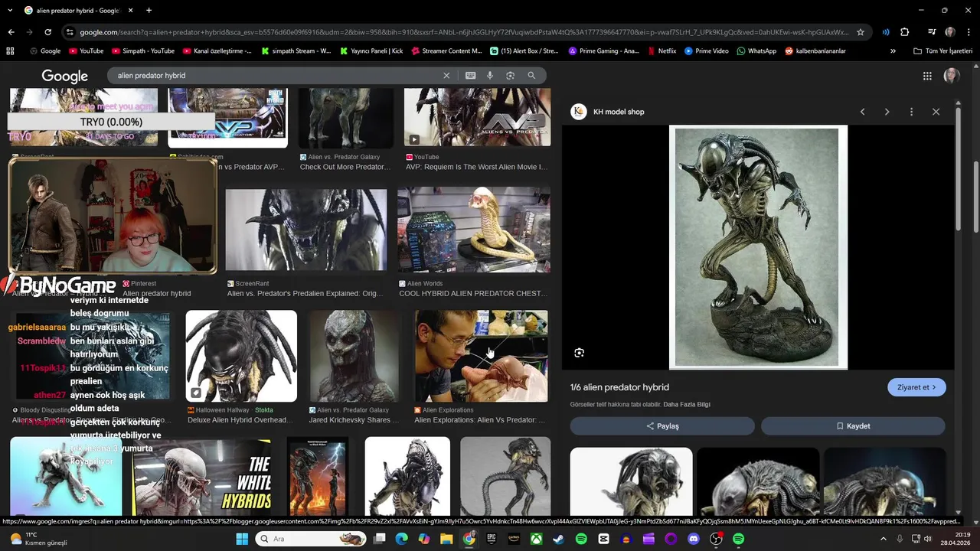The image size is (980, 551).
Task: Open the Yayıncı Paneli Kick bookmark
Action: click(371, 51)
